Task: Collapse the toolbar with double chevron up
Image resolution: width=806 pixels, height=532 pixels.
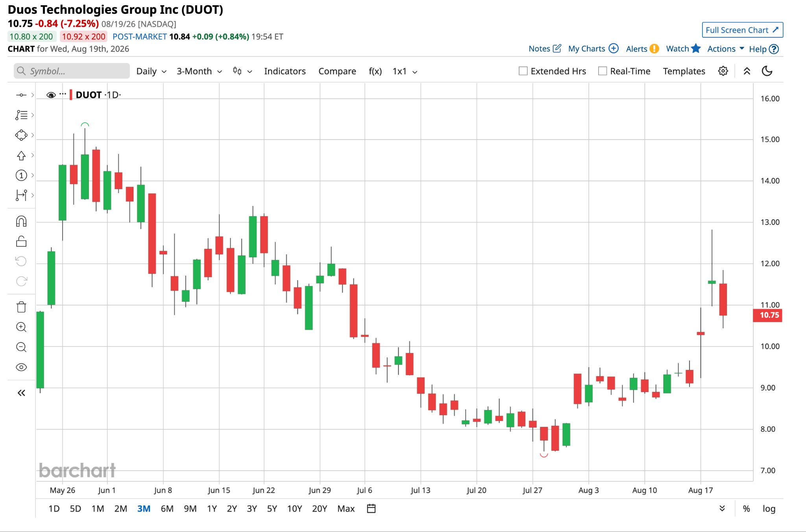Action: [x=747, y=71]
